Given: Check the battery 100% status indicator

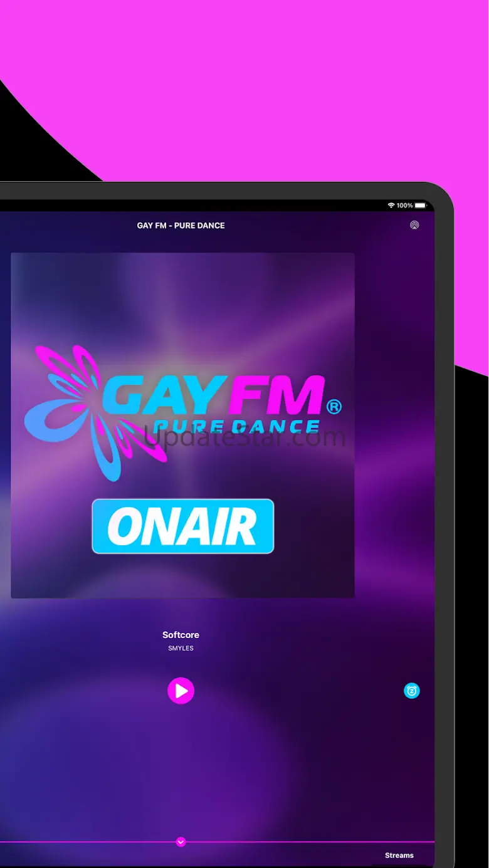Looking at the screenshot, I should [x=411, y=206].
